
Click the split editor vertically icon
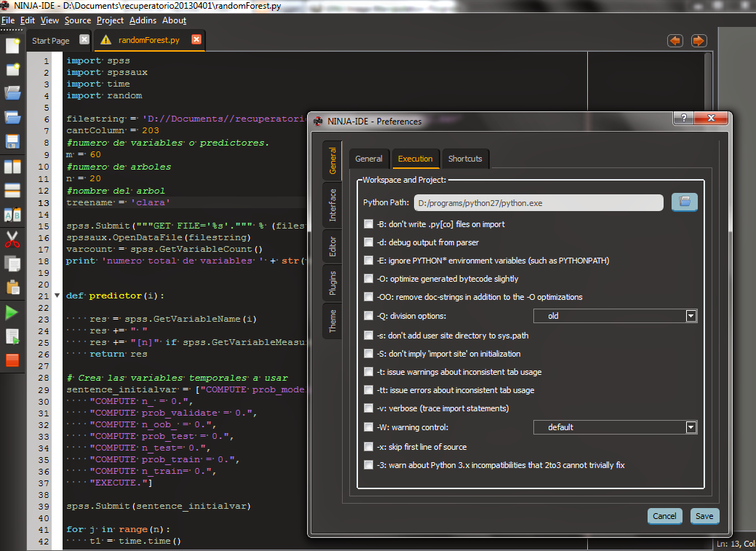[x=12, y=167]
